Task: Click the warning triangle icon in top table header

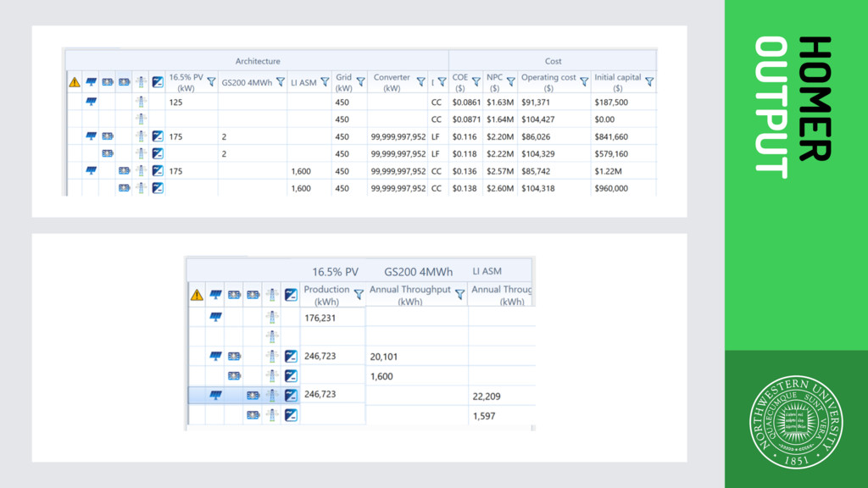Action: (x=75, y=82)
